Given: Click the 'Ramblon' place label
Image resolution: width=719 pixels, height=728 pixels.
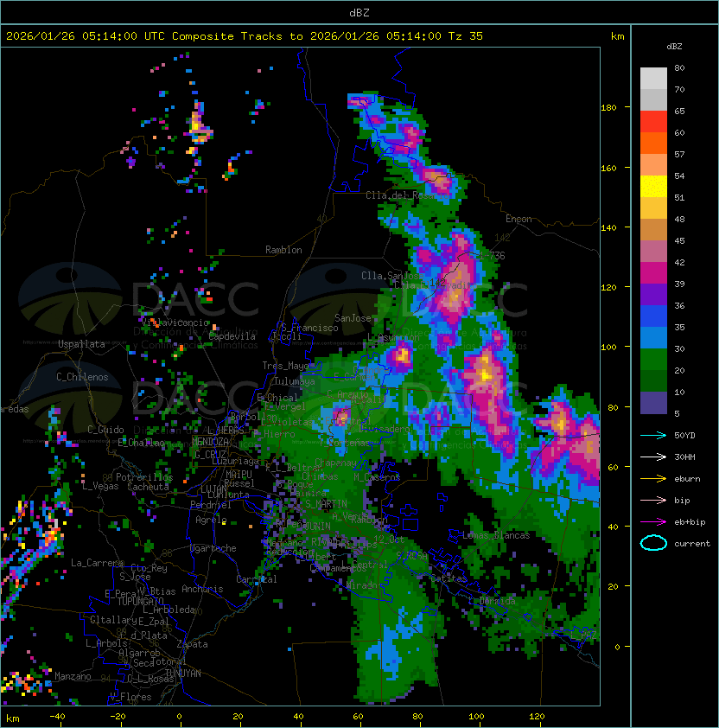Looking at the screenshot, I should pyautogui.click(x=283, y=250).
